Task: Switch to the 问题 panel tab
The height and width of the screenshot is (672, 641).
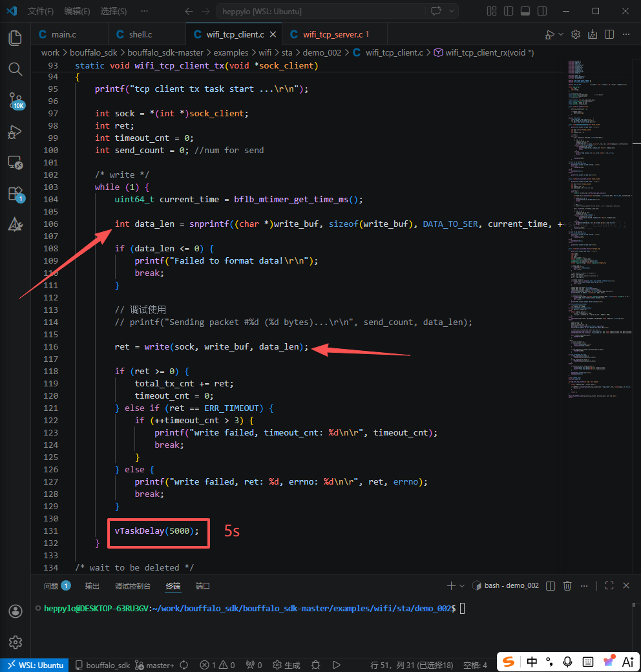Action: (x=51, y=585)
